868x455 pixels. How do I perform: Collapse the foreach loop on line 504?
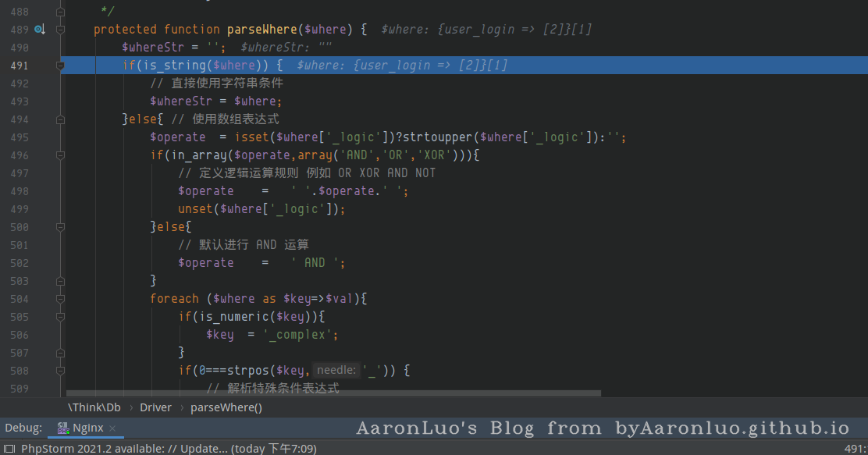(x=60, y=299)
